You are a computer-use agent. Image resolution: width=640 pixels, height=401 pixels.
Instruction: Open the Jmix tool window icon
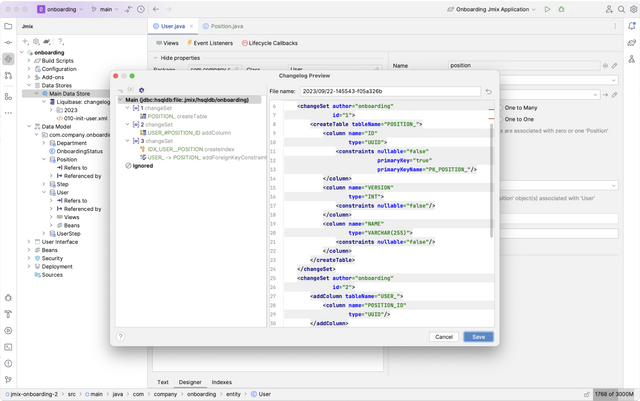click(8, 59)
